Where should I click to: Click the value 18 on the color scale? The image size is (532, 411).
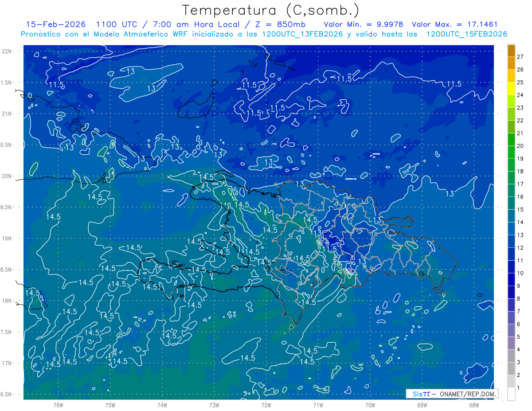point(520,171)
